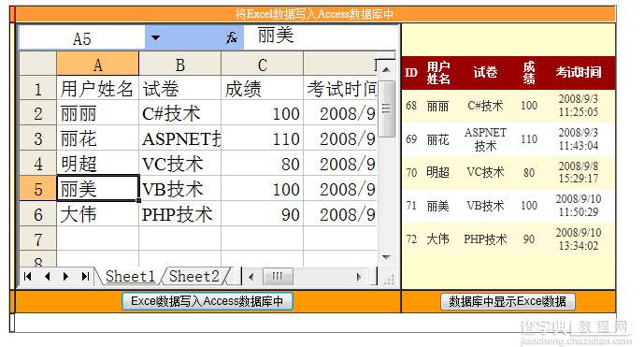Click the formula bar showing 丽美

tap(321, 37)
